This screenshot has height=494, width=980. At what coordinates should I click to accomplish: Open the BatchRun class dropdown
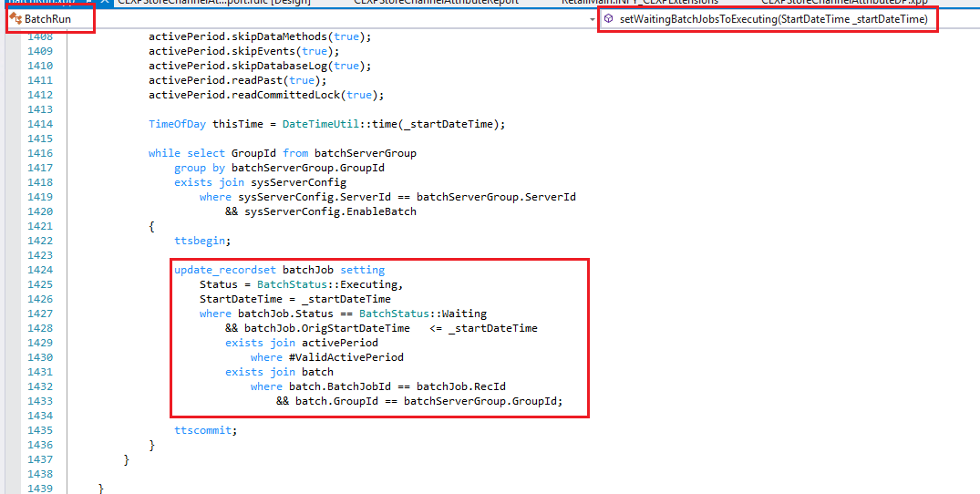(50, 19)
